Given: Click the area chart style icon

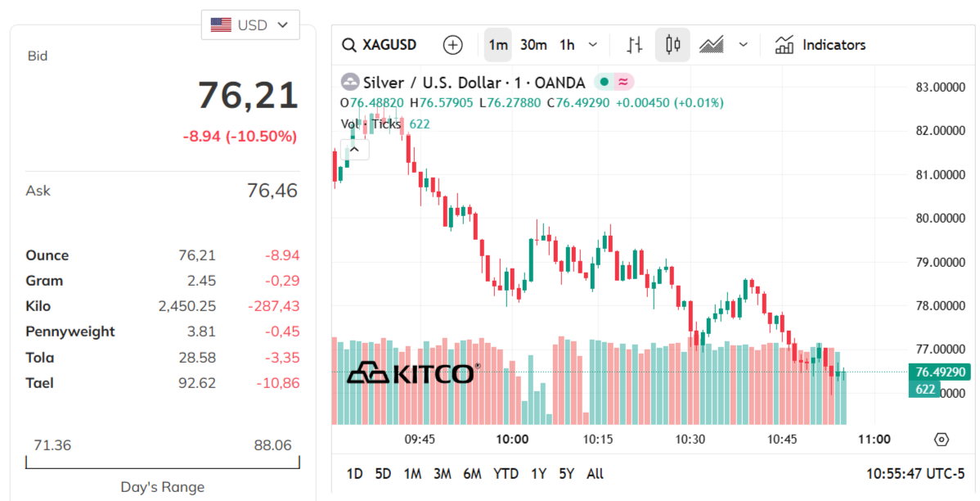Looking at the screenshot, I should point(711,44).
